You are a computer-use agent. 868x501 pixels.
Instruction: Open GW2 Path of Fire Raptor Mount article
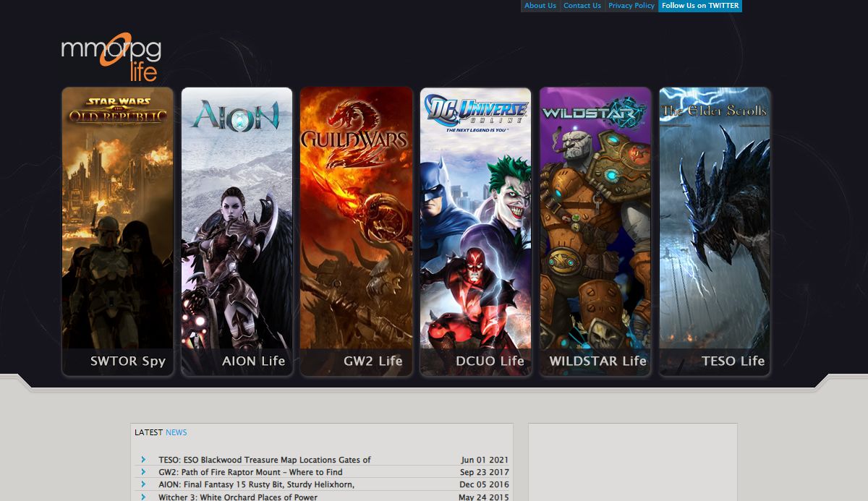(250, 472)
